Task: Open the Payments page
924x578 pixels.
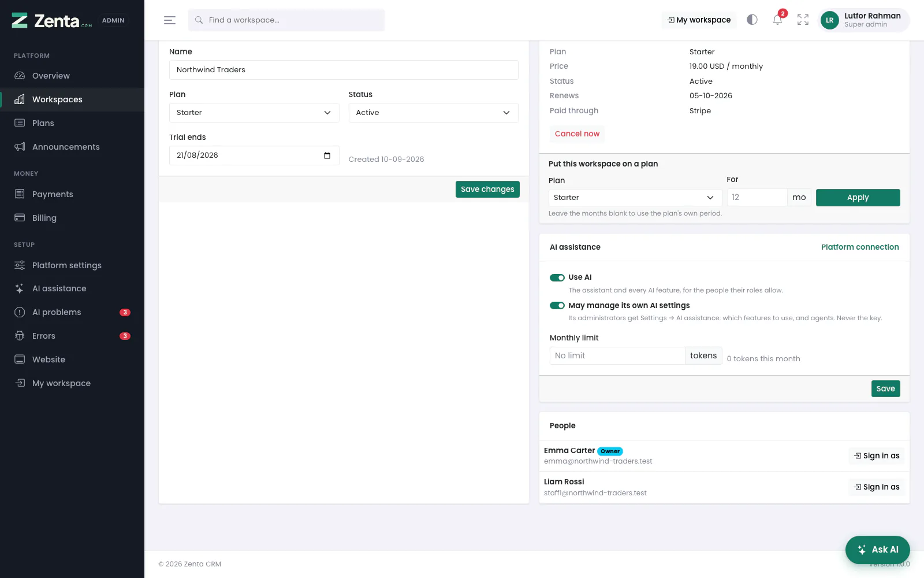Action: (72, 194)
